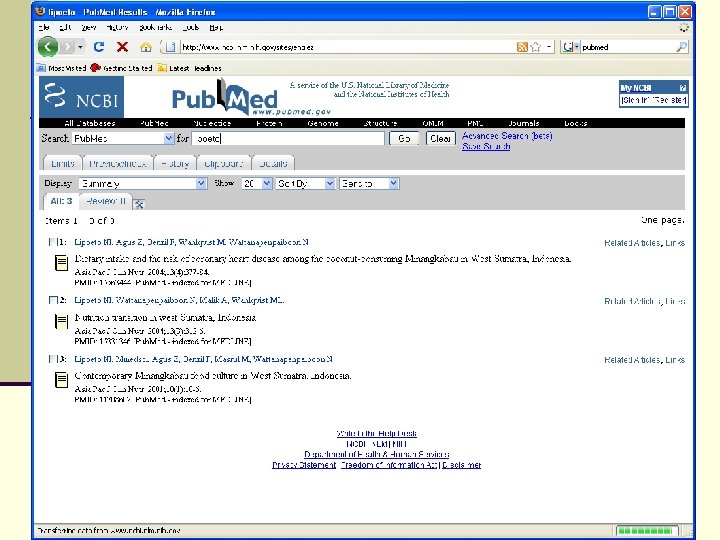Screen dimensions: 720x540
Task: Click the page load progress bar in status bar
Action: [647, 531]
